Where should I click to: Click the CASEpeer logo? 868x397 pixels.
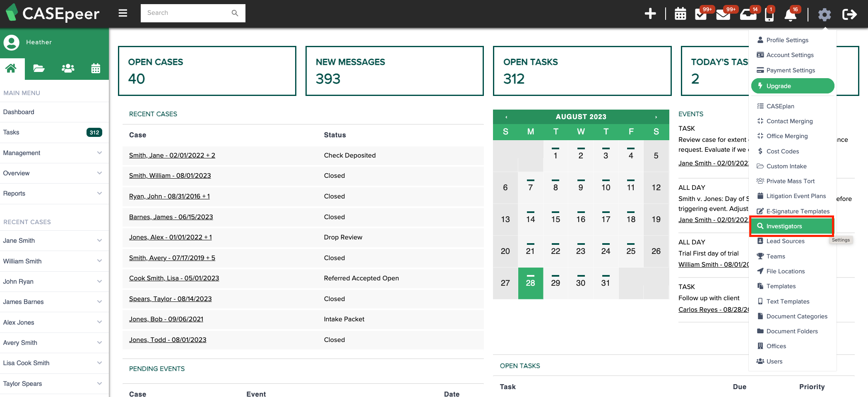(52, 13)
